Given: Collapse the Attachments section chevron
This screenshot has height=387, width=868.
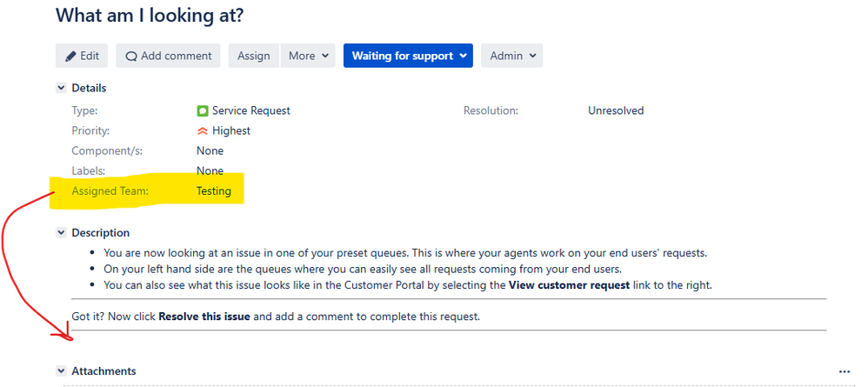Looking at the screenshot, I should (62, 371).
